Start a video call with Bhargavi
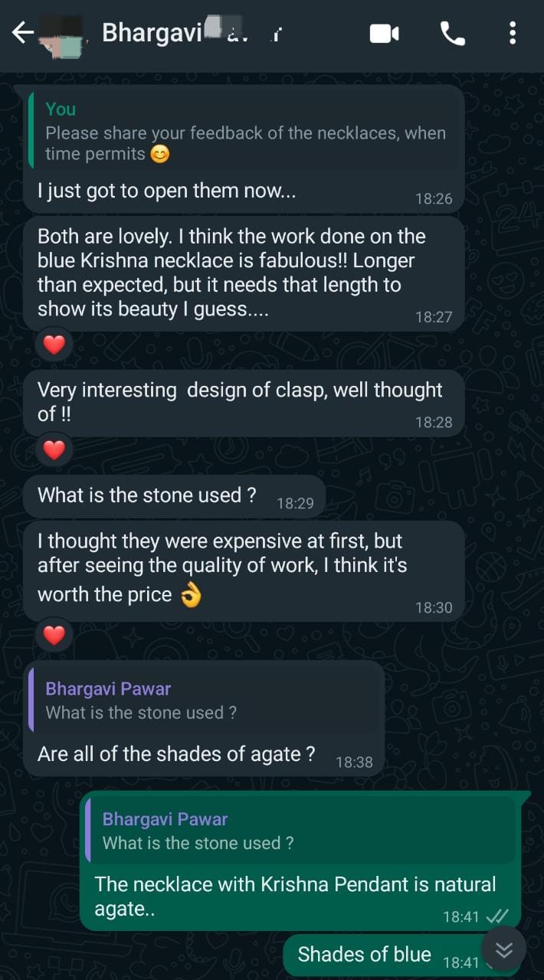Screen dimensions: 544x980 (x=385, y=33)
